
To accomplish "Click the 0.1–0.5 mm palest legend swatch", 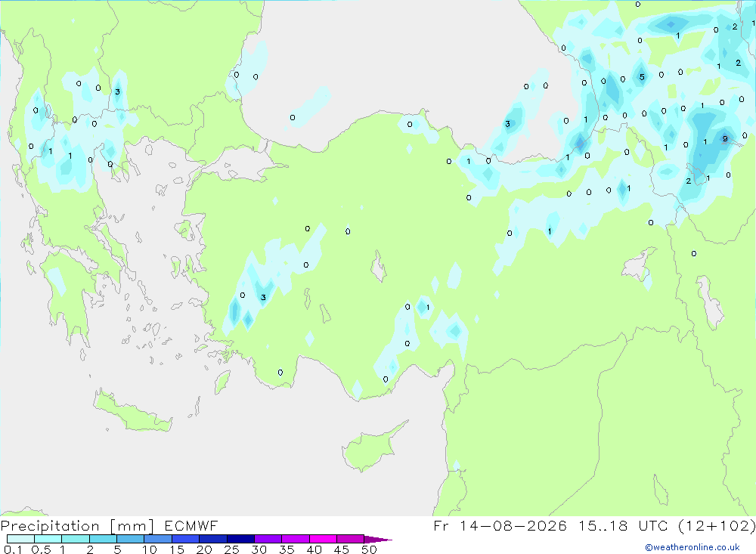I will 20,539.
